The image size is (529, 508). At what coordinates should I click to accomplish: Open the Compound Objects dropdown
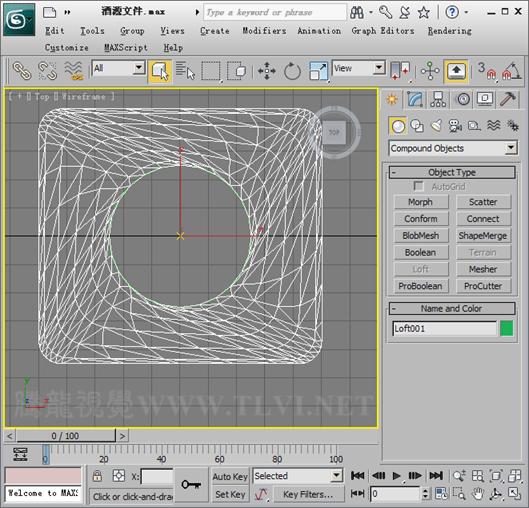pos(453,148)
